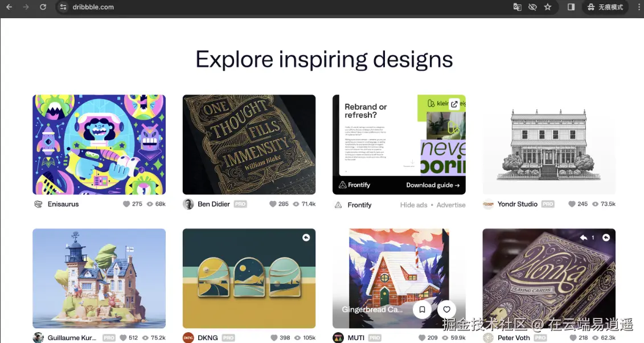Click Download guide on the Frontify ad
Viewport: 644px width, 343px height.
click(433, 185)
